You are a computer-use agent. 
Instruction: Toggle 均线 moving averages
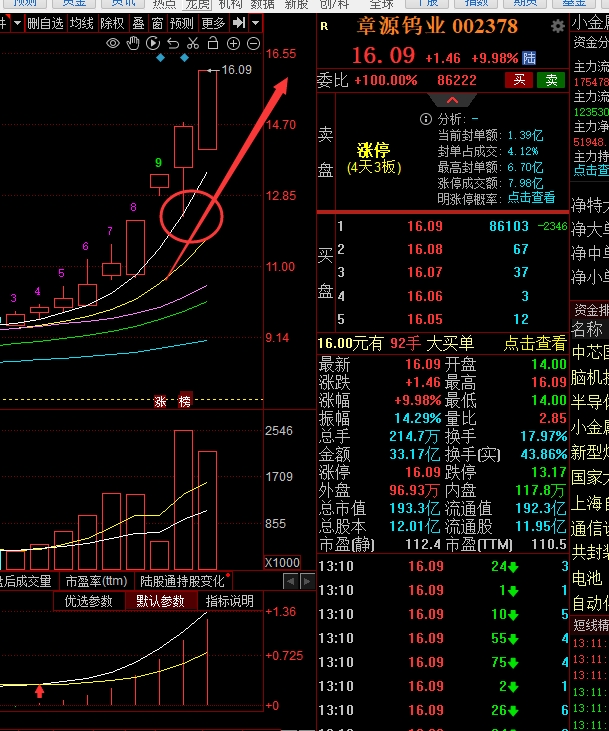coord(82,23)
